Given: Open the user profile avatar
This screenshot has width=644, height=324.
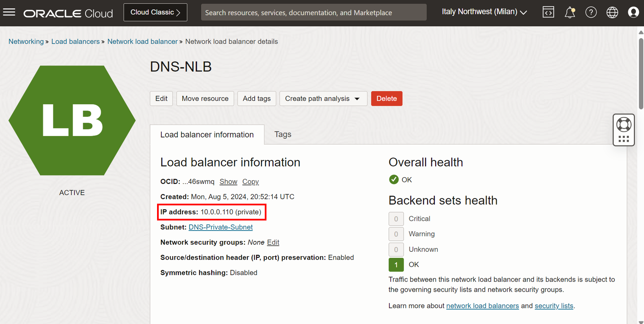Looking at the screenshot, I should 633,12.
